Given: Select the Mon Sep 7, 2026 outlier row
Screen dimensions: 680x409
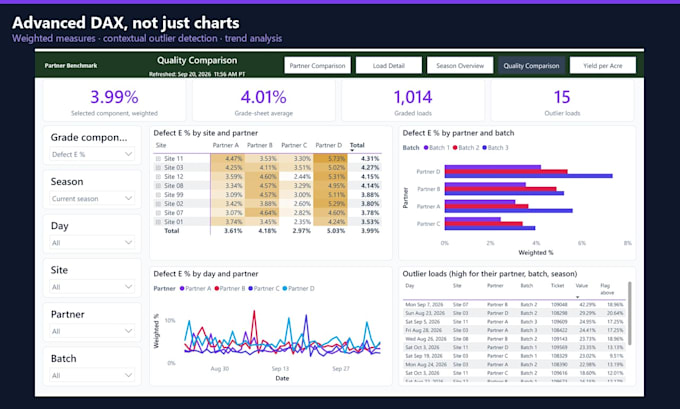Looking at the screenshot, I should click(x=514, y=304).
